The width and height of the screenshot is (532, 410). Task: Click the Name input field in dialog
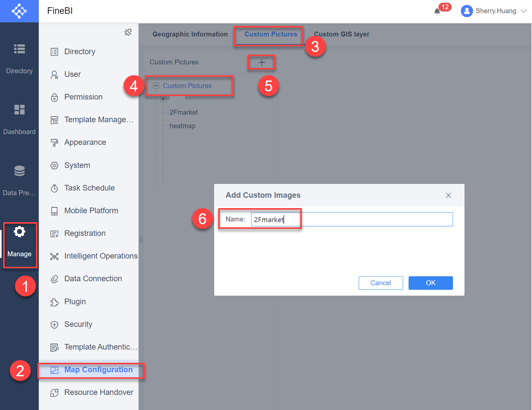[x=352, y=219]
